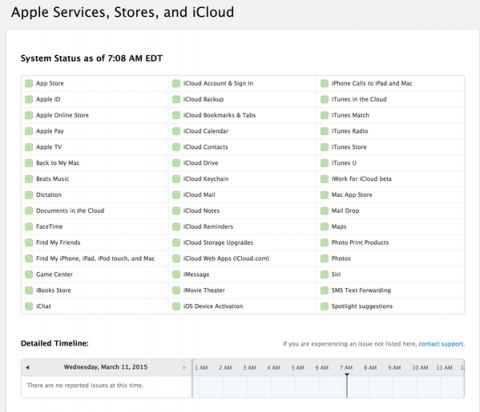Click the 3 AM timeline hour label
The width and height of the screenshot is (480, 412).
click(249, 368)
